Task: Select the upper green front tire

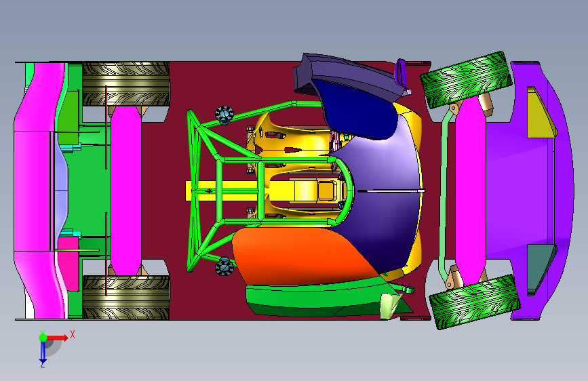Action: click(466, 79)
